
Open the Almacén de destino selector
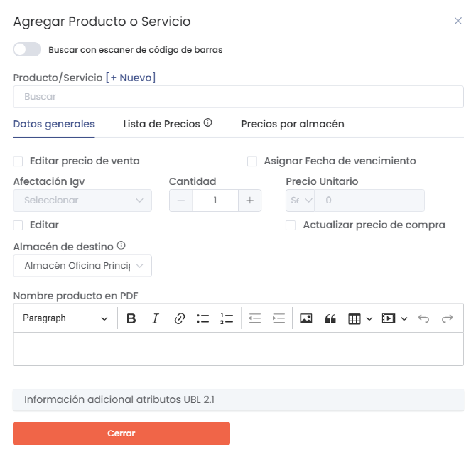pos(82,266)
